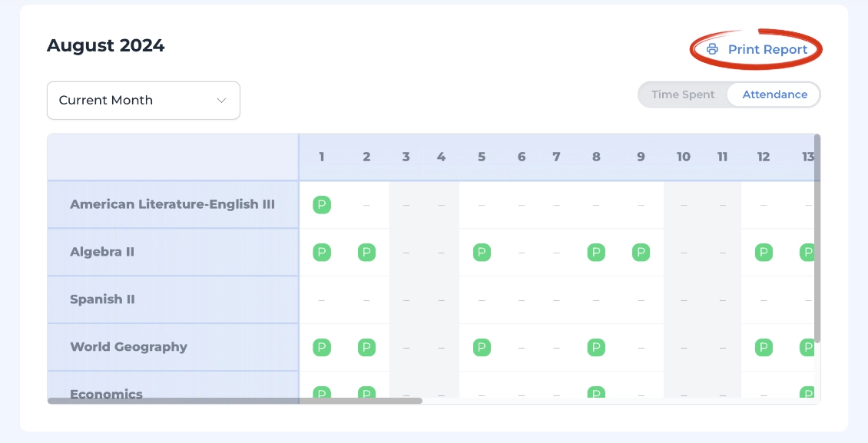Open the Current Month dropdown
868x443 pixels.
tap(144, 100)
